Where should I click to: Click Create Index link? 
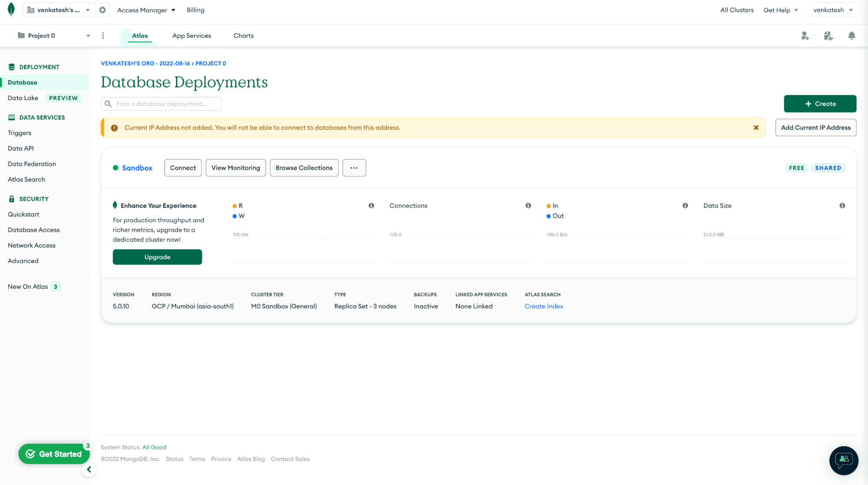544,306
